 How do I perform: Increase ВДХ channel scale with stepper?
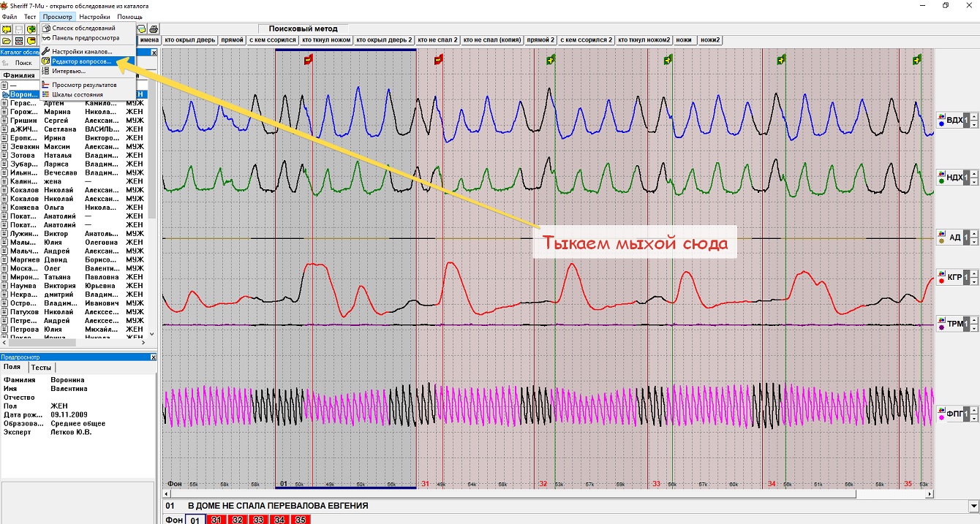tap(974, 115)
